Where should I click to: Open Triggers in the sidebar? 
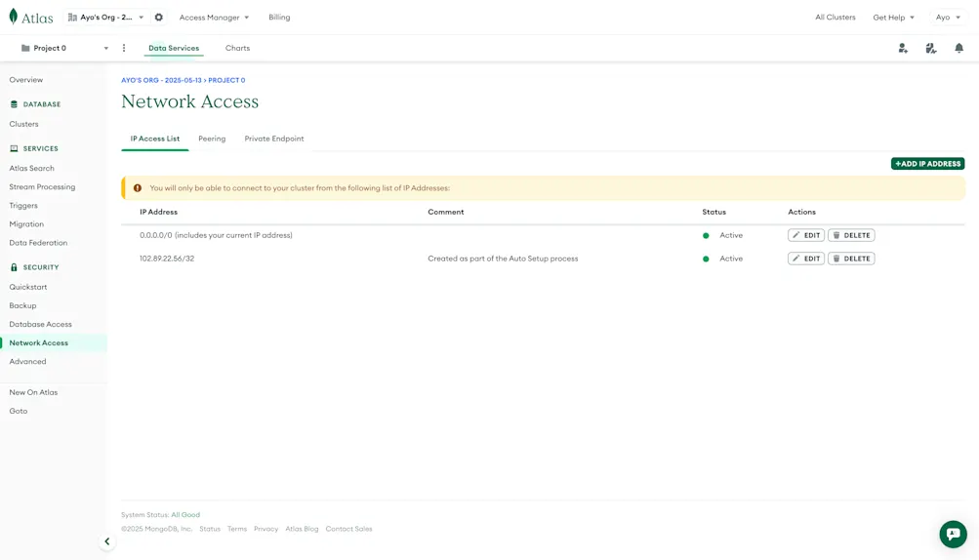[x=23, y=206]
